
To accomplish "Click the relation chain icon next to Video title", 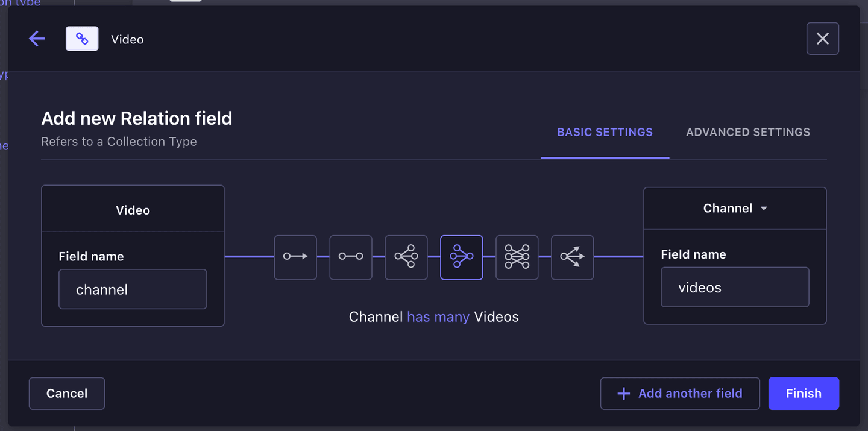I will [82, 38].
